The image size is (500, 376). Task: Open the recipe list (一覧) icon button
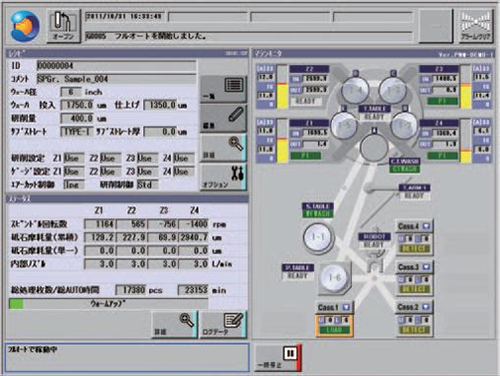[223, 89]
